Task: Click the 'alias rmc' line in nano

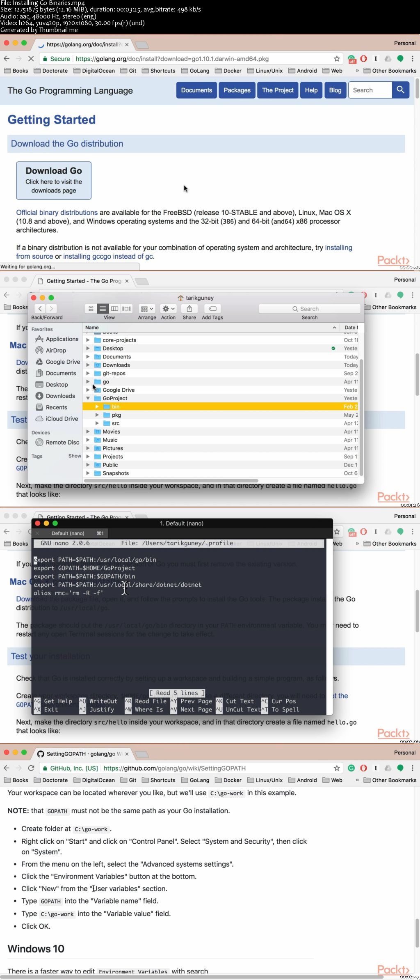Action: pyautogui.click(x=68, y=593)
